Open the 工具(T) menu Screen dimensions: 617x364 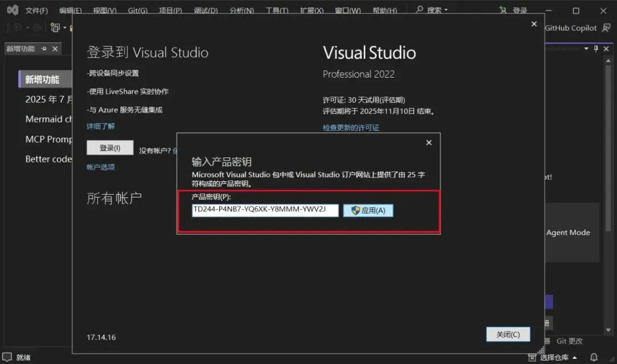[x=277, y=11]
